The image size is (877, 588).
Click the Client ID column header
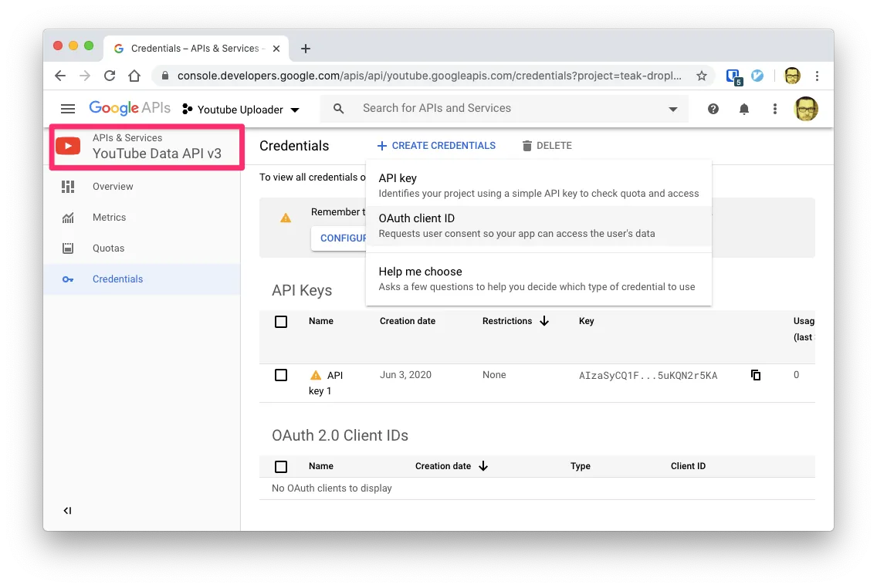(x=688, y=466)
